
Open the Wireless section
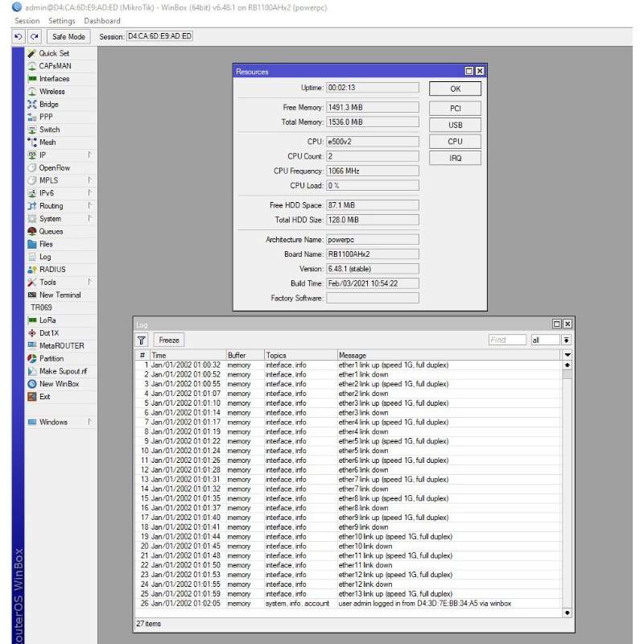pyautogui.click(x=52, y=92)
